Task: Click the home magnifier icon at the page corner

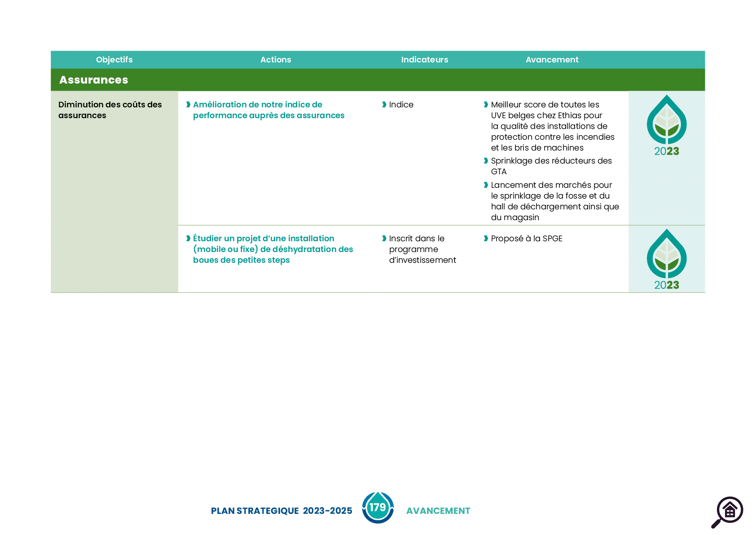Action: click(x=727, y=512)
